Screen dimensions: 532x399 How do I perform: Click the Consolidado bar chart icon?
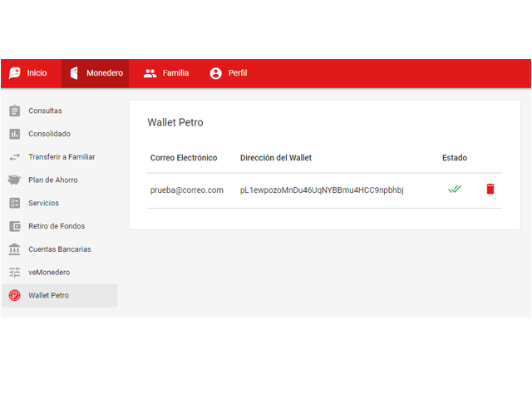(15, 134)
